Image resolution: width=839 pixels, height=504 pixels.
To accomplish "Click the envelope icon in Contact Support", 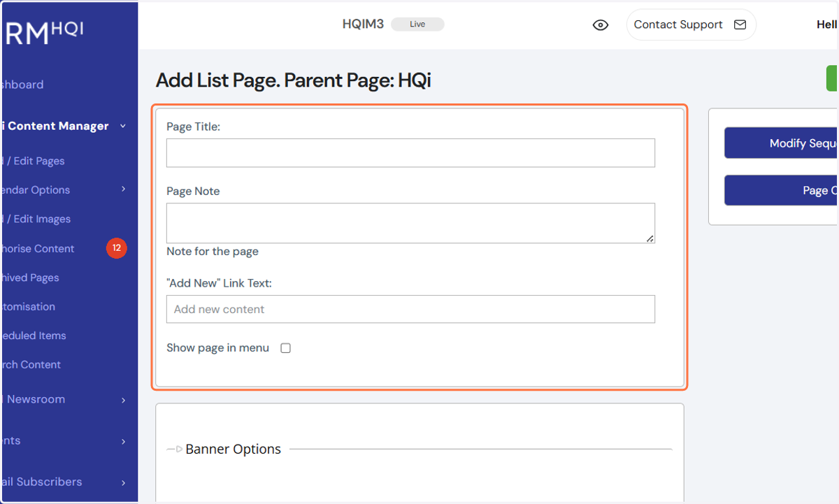I will click(x=740, y=24).
